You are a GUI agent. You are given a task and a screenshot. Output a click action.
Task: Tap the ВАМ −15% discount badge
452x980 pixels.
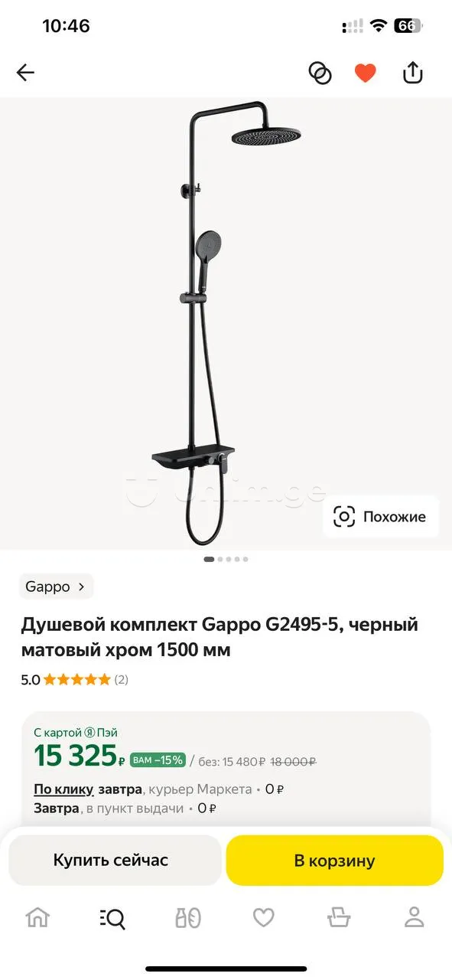click(x=158, y=759)
